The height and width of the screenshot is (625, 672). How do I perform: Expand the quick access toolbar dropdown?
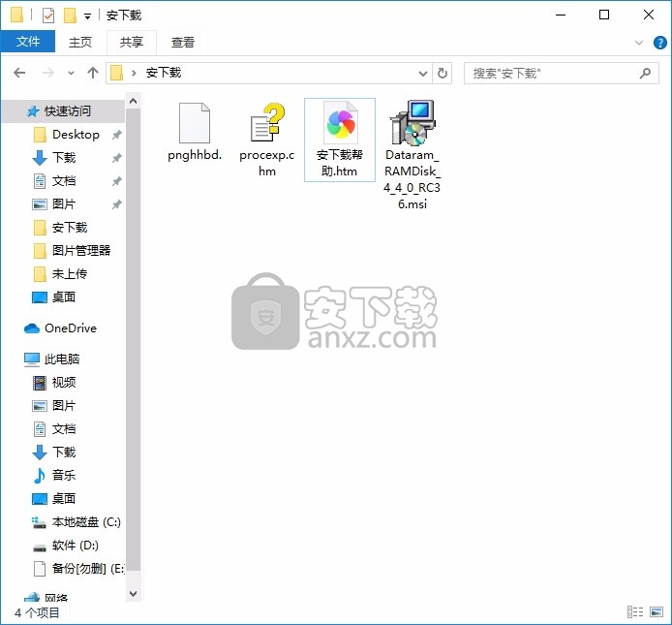87,16
